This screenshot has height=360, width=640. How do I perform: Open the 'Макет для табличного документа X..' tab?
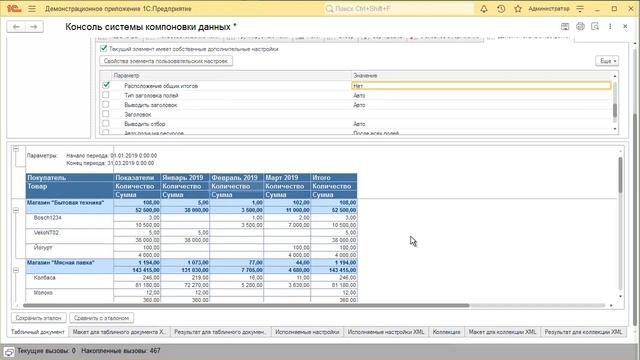click(119, 332)
